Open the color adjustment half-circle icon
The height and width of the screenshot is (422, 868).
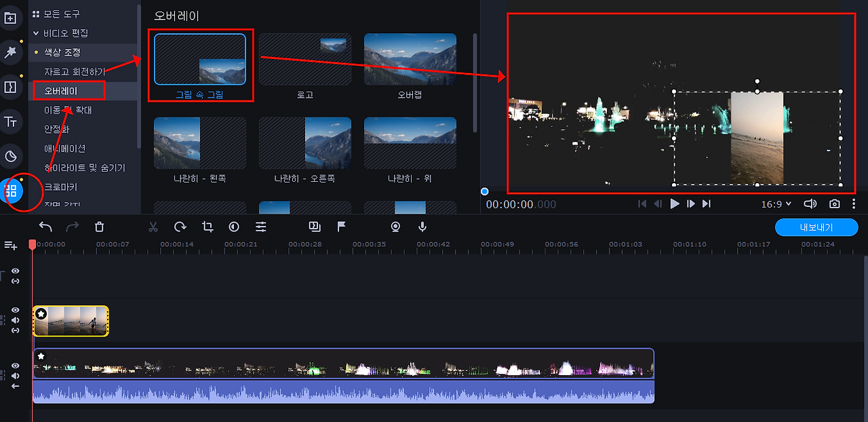point(234,227)
